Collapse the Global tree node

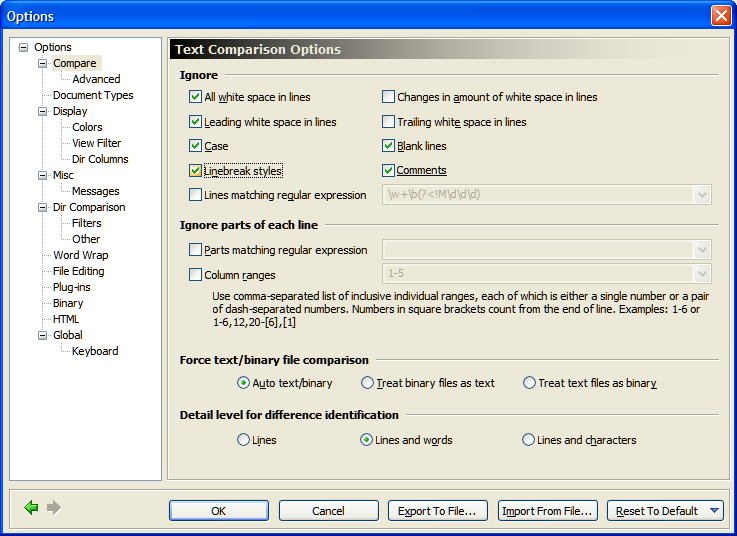point(43,335)
